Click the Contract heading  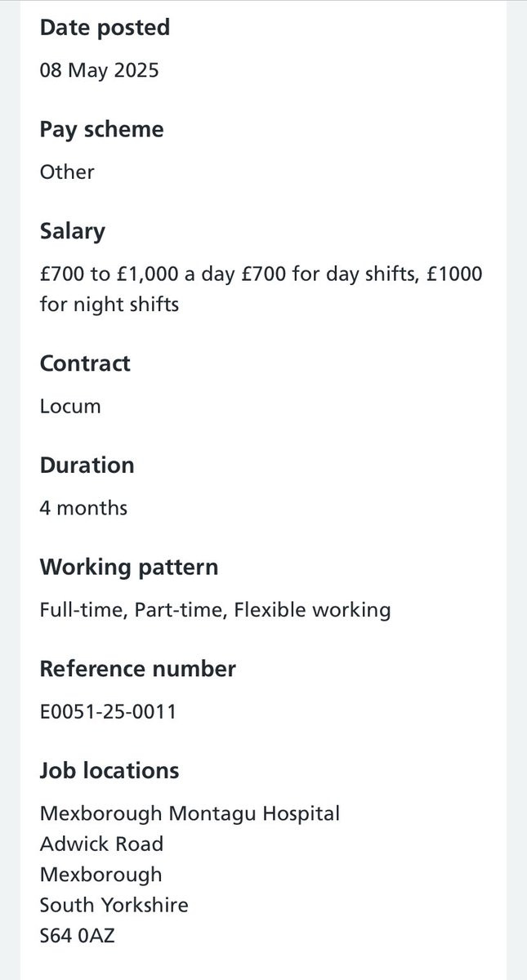tap(85, 363)
